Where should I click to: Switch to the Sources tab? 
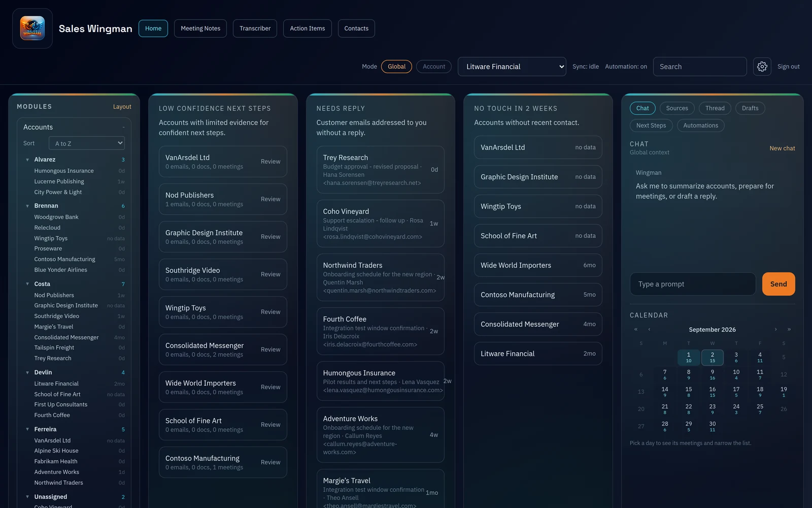click(677, 108)
